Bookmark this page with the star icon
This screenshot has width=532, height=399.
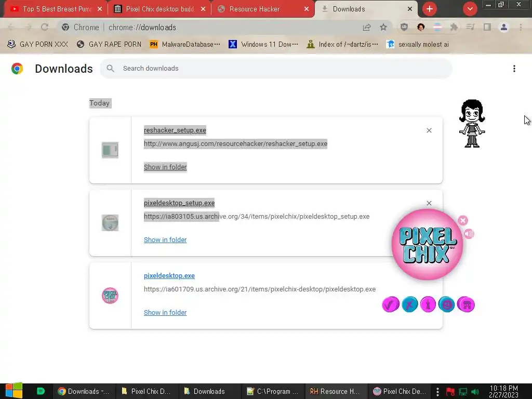pos(383,27)
